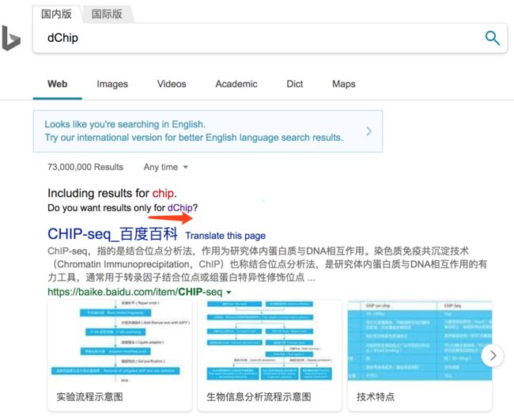Click the red 'chip' suggestion link

coord(163,193)
